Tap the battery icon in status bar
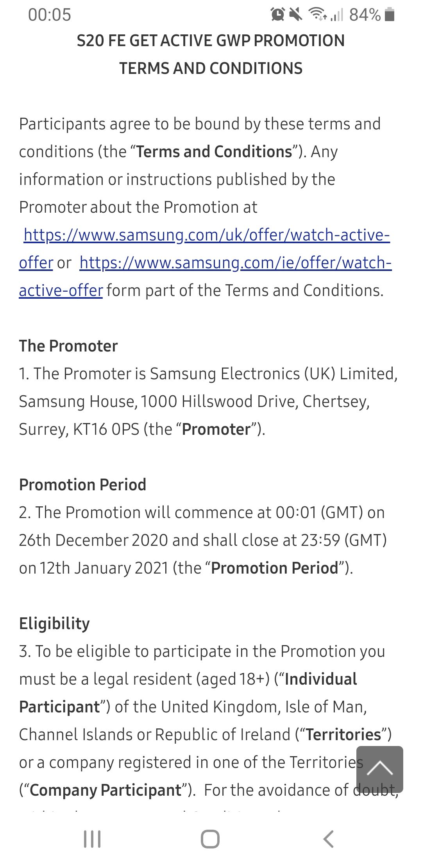422x868 pixels. coord(390,14)
